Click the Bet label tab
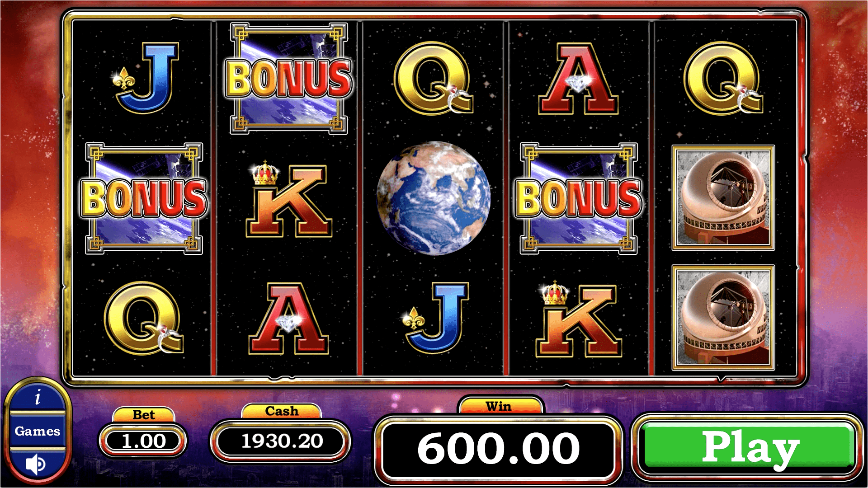Screen dimensions: 868x488 [143, 415]
